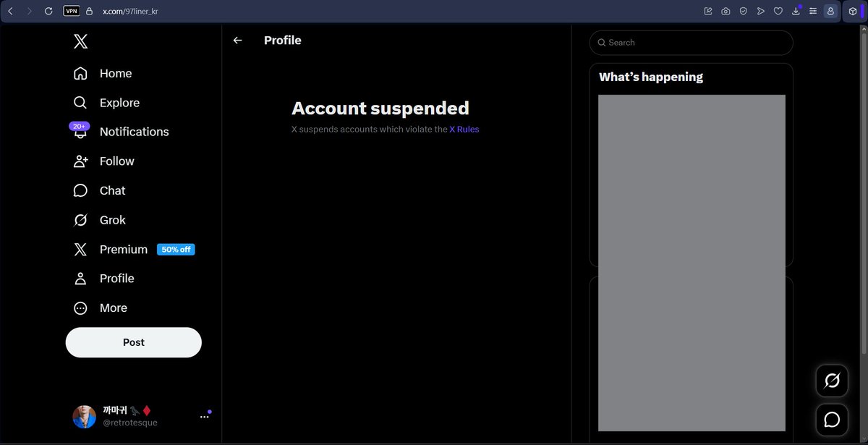This screenshot has width=868, height=445.
Task: Click the 50% off badge
Action: click(x=176, y=250)
